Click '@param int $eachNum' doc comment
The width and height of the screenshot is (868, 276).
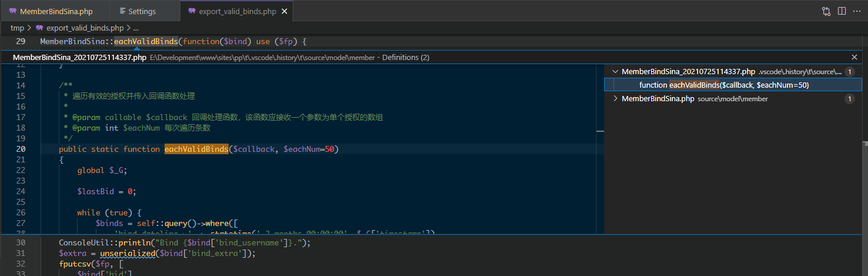coord(116,128)
